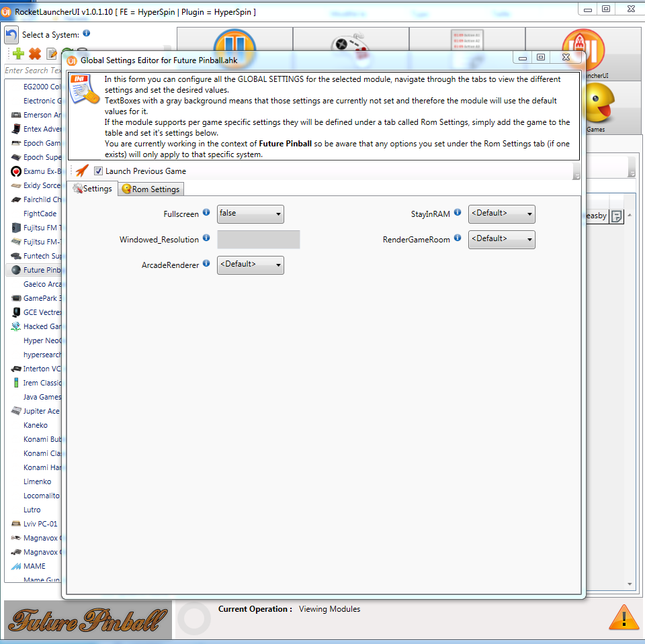Click the orange X delete system icon
645x644 pixels.
[35, 54]
